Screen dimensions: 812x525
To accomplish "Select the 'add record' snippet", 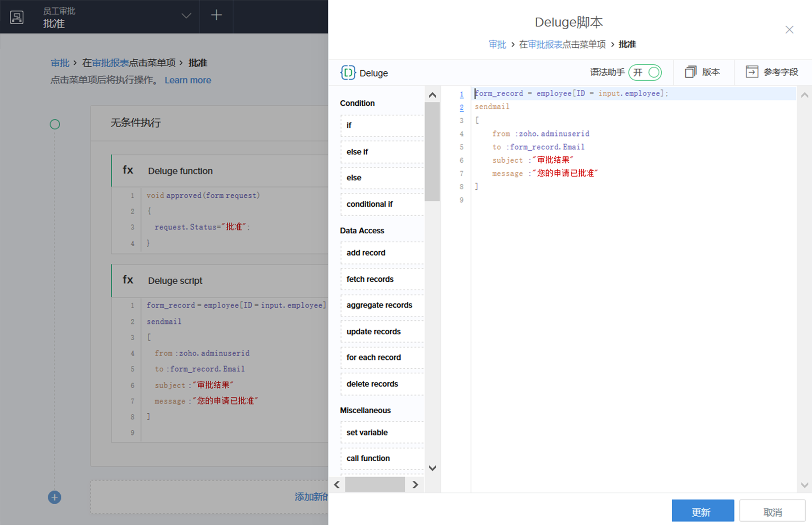I will coord(382,253).
